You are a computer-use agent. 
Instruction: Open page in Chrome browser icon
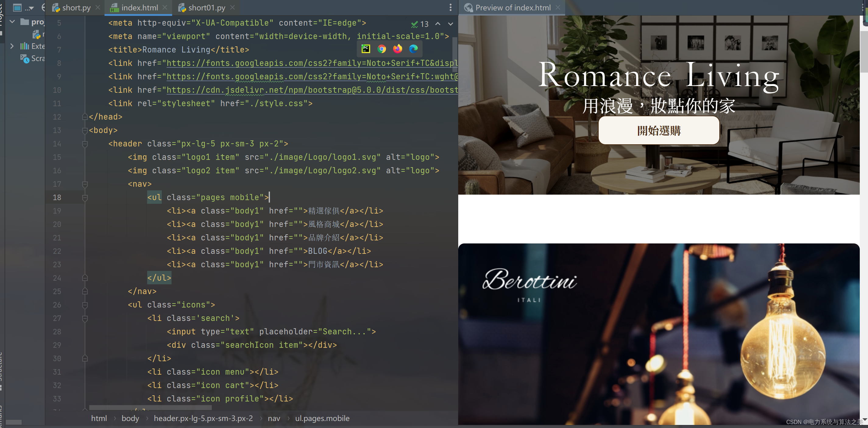[x=381, y=49]
